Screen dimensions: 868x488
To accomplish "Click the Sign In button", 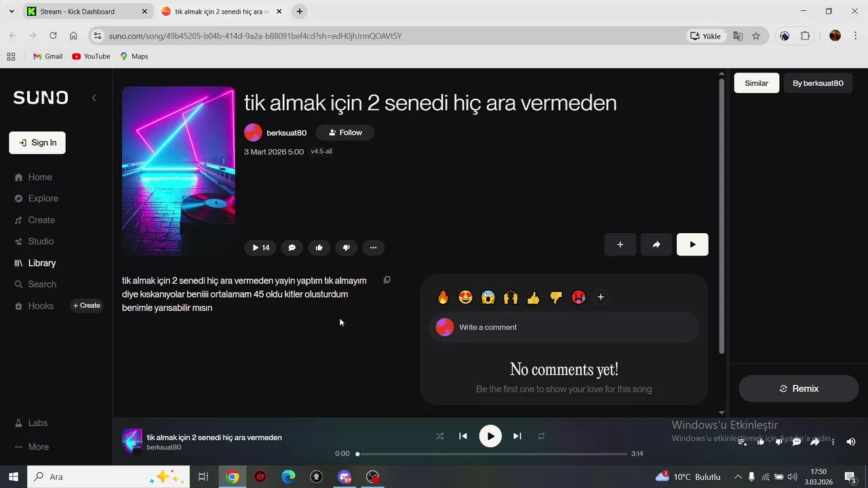I will tap(37, 142).
